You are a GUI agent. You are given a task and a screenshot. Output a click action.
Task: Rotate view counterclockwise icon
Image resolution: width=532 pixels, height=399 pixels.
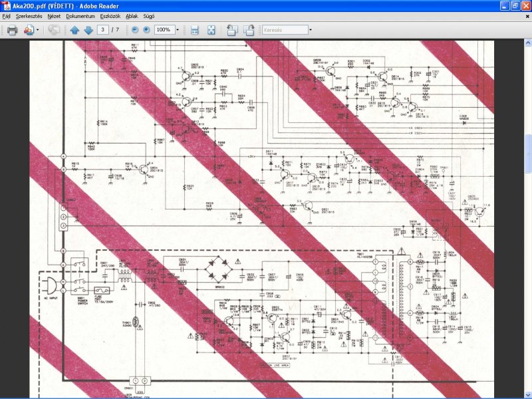coord(232,30)
